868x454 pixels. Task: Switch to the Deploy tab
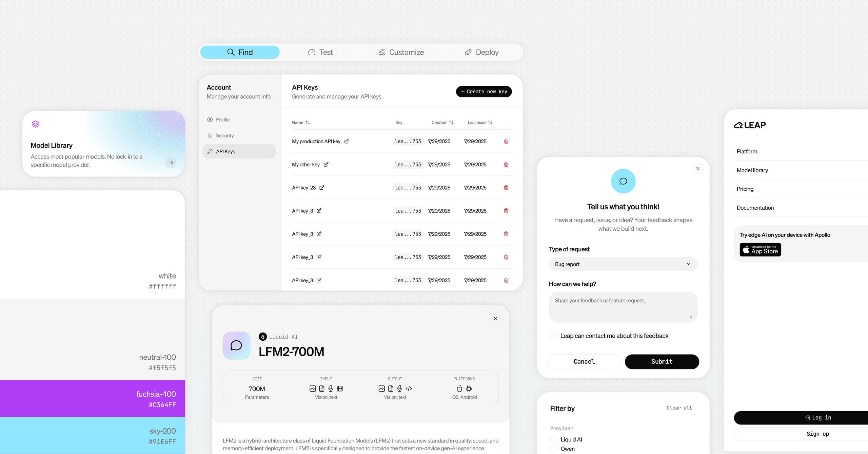(x=482, y=52)
